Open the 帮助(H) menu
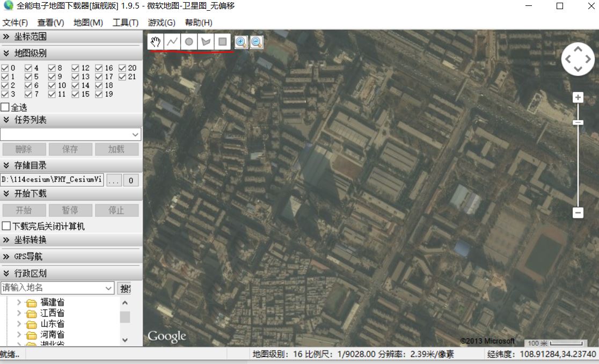 pos(199,23)
